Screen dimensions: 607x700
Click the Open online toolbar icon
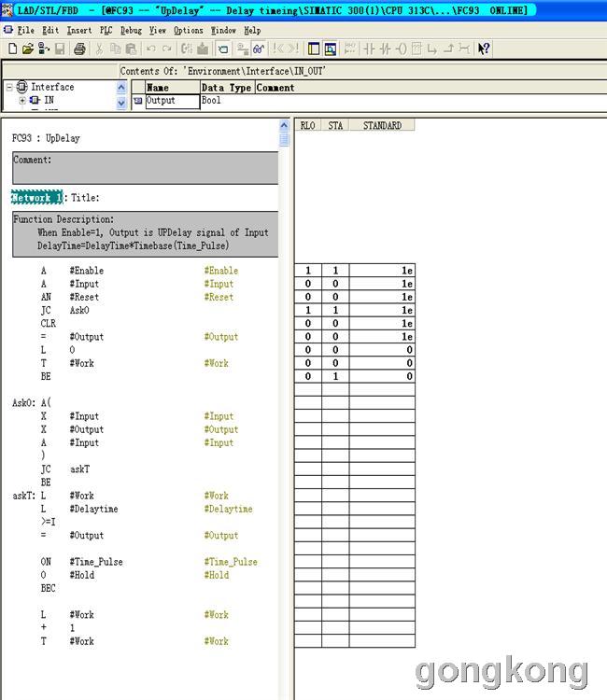coord(223,49)
